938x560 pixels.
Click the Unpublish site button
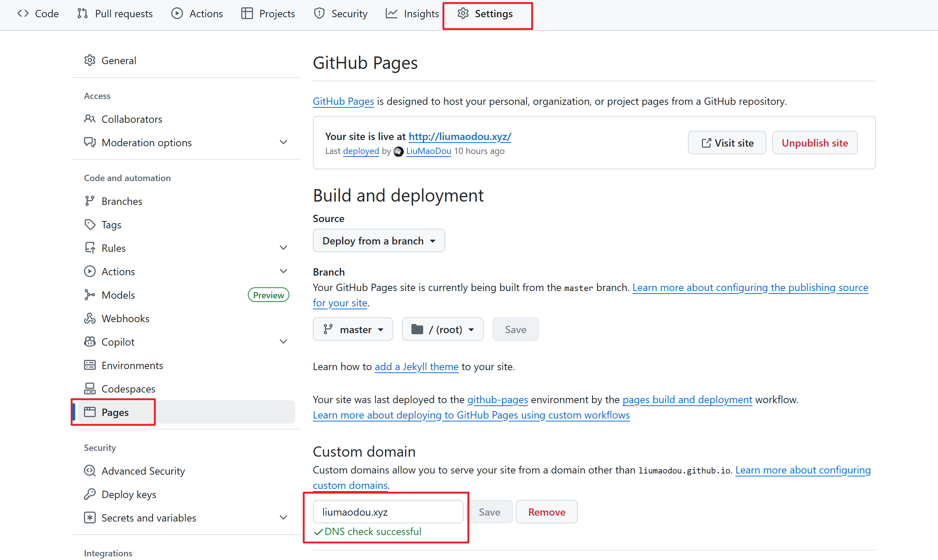[x=814, y=143]
